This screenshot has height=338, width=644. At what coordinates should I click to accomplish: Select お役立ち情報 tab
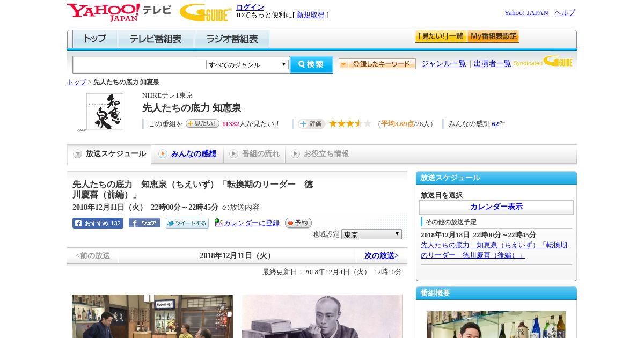click(320, 154)
